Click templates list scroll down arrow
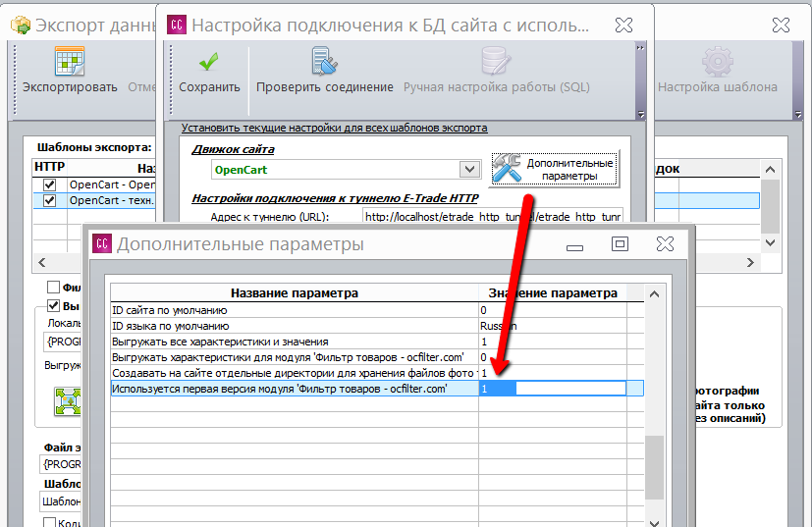Screen dimensions: 812x527 pyautogui.click(x=770, y=242)
